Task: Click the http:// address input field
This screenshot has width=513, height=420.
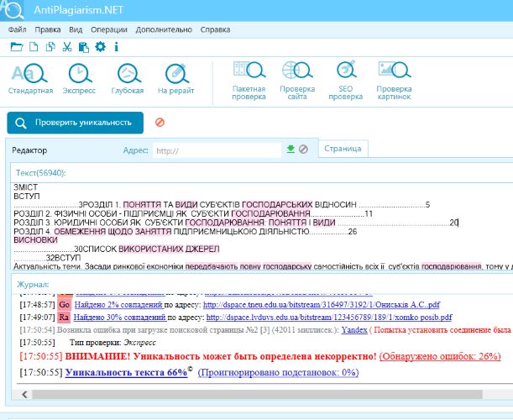Action: click(x=217, y=150)
